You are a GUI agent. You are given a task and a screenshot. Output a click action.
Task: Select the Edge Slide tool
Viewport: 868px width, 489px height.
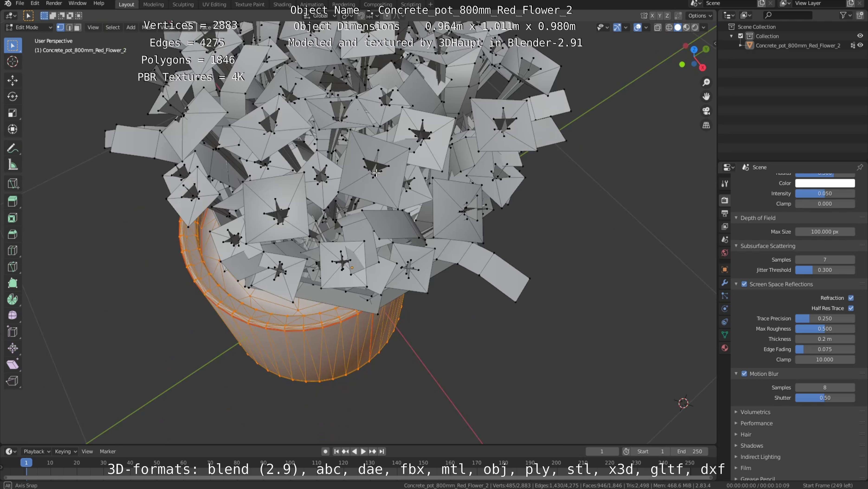point(13,332)
